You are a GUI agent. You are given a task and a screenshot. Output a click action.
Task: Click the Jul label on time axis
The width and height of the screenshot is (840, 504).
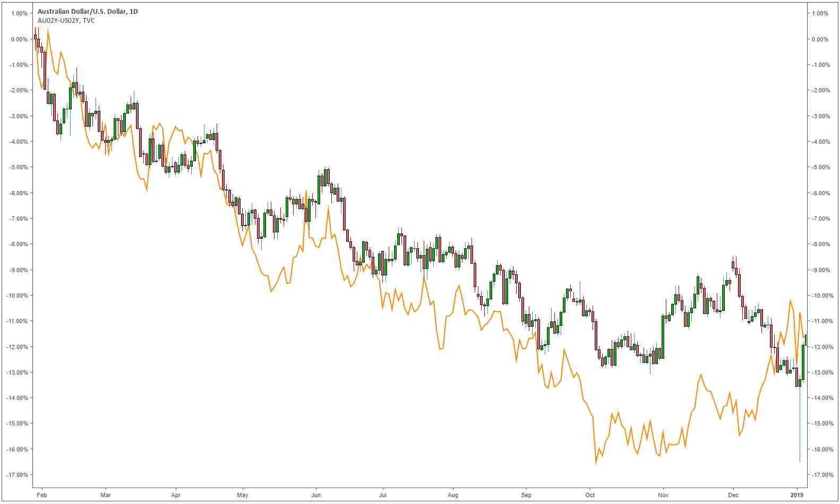pyautogui.click(x=382, y=495)
